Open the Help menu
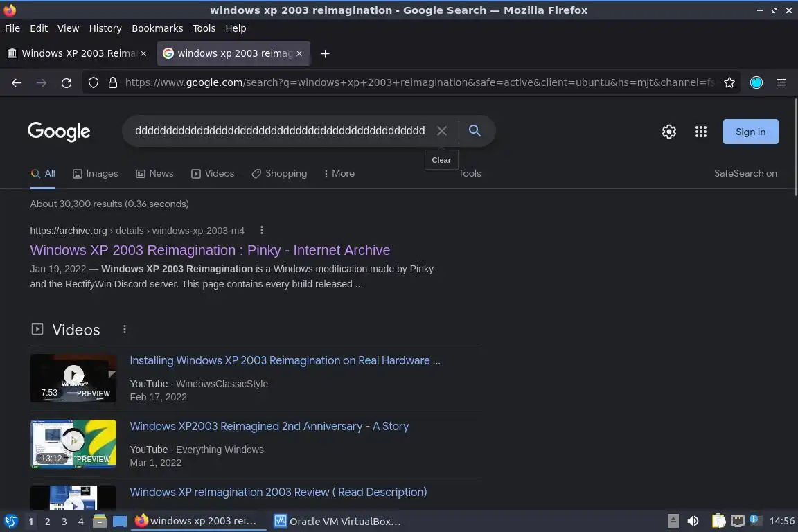 (236, 28)
